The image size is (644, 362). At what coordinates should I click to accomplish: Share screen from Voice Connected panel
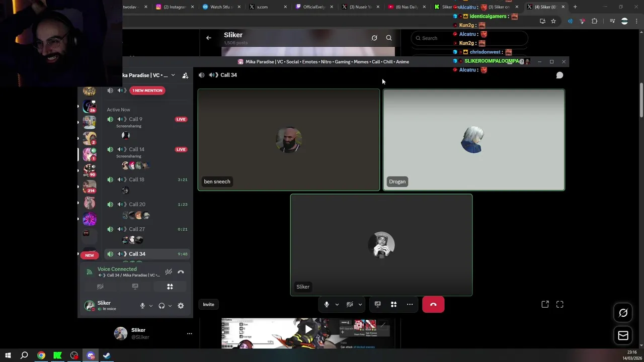pos(135,287)
